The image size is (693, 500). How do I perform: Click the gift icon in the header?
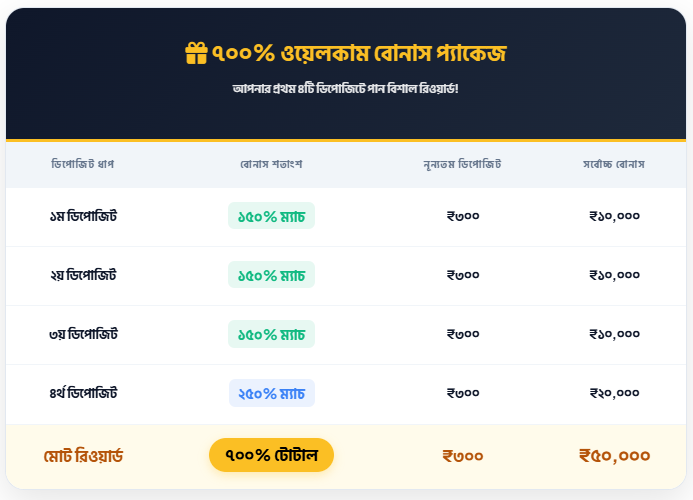(196, 53)
